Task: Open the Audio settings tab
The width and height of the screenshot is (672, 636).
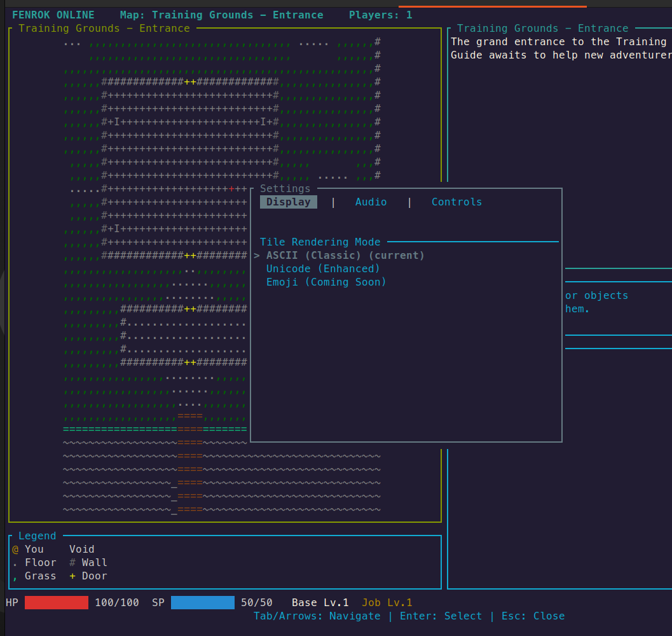Action: click(x=371, y=202)
